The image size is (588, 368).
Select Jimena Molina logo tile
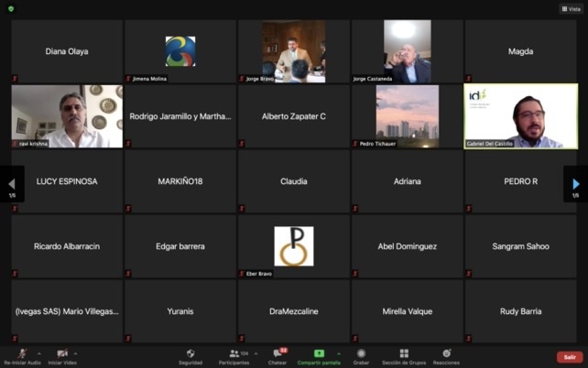click(180, 51)
